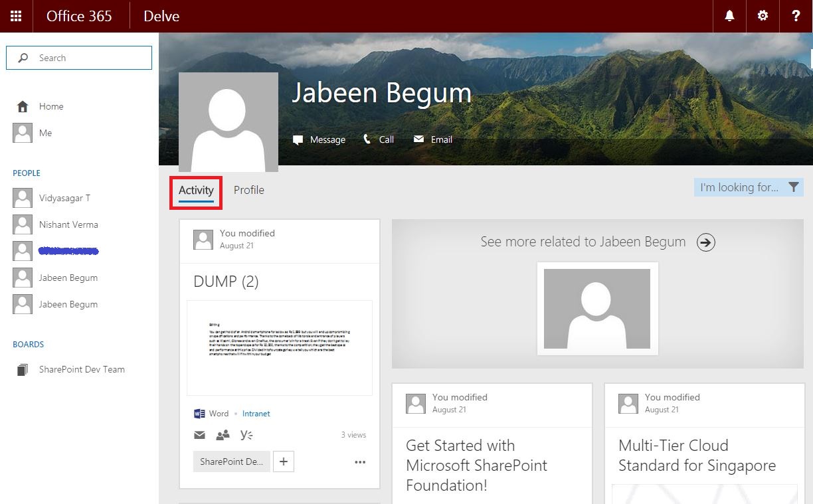Viewport: 813px width, 504px height.
Task: Open the more options ellipsis on DUMP (2)
Action: point(360,462)
